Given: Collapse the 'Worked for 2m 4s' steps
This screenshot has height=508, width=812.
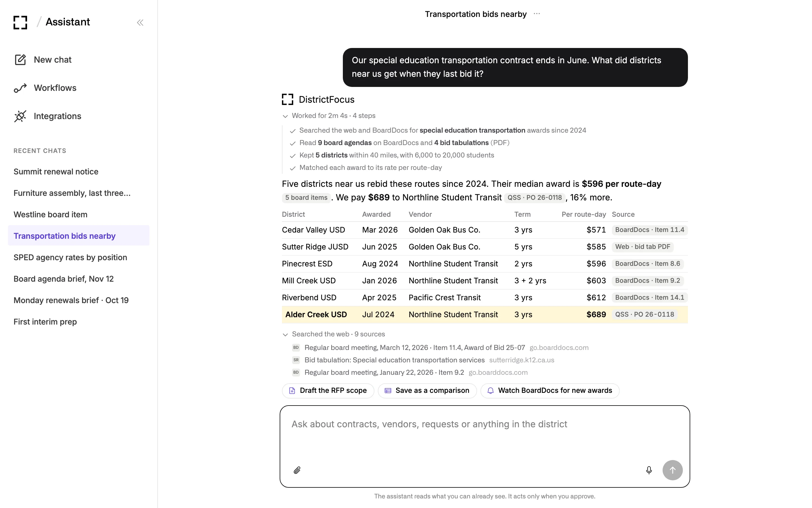Looking at the screenshot, I should pyautogui.click(x=329, y=116).
